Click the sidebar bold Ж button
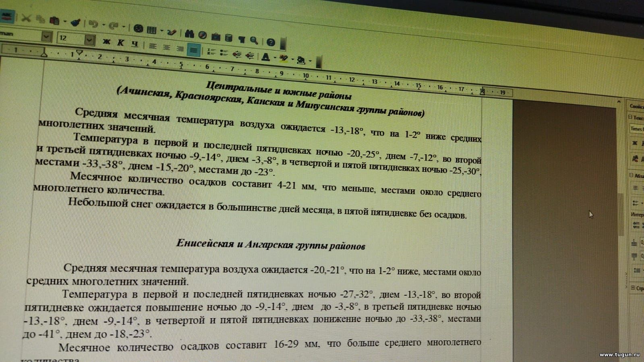Image resolution: width=644 pixels, height=362 pixels. click(636, 143)
